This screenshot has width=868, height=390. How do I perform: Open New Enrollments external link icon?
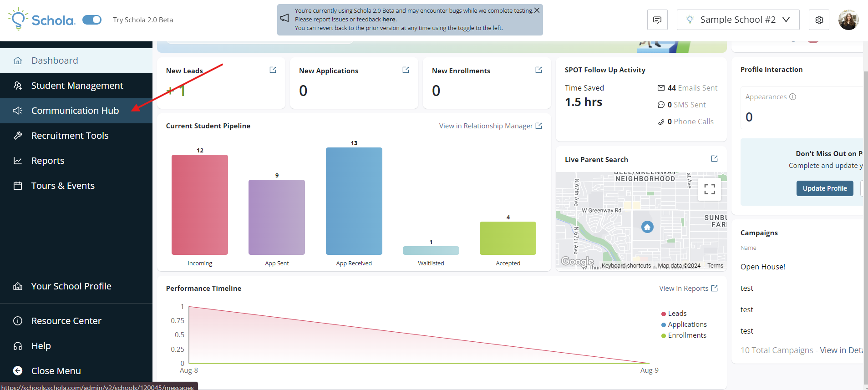538,70
